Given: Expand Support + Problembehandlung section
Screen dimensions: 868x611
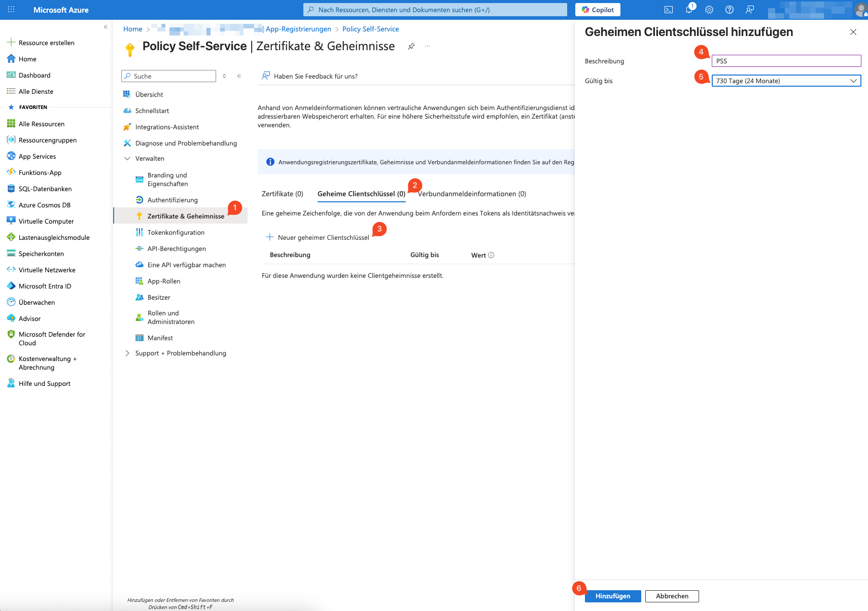Looking at the screenshot, I should tap(127, 353).
